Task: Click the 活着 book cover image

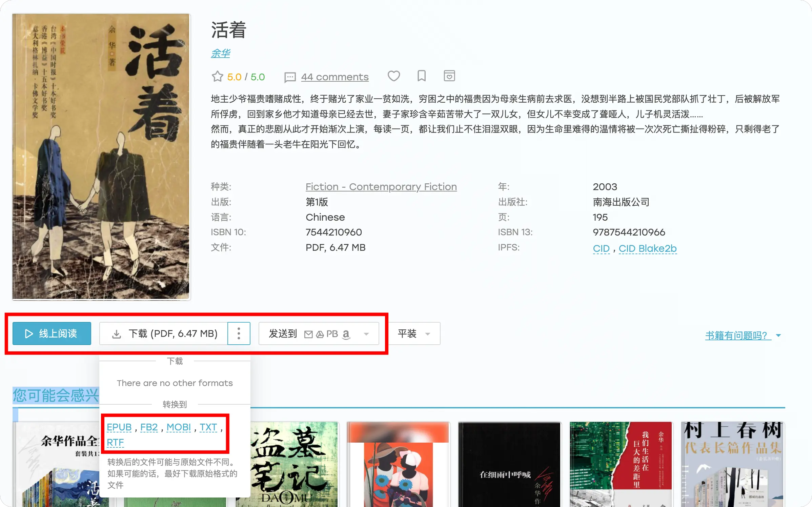Action: 101,157
